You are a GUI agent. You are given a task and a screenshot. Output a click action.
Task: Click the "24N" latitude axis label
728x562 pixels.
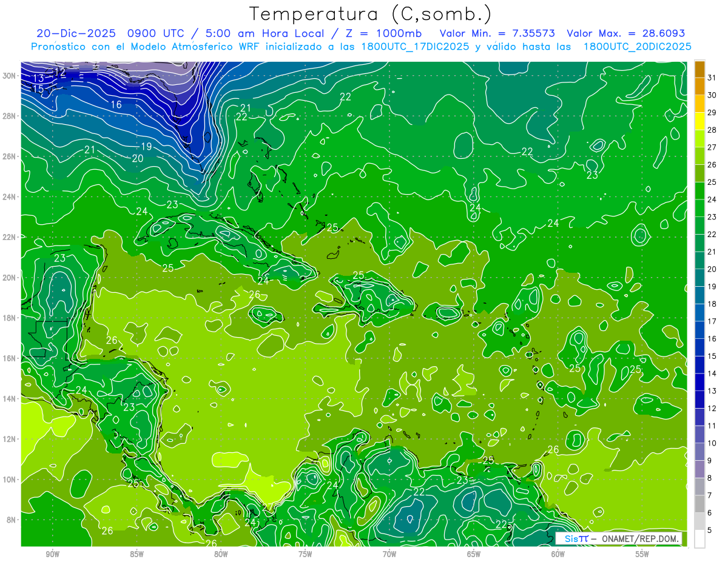pyautogui.click(x=10, y=197)
